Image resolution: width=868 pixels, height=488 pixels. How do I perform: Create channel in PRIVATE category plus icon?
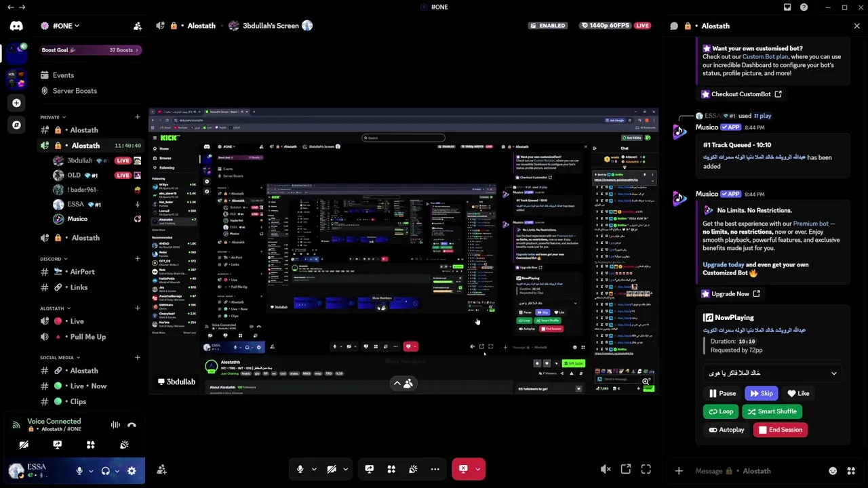(138, 117)
